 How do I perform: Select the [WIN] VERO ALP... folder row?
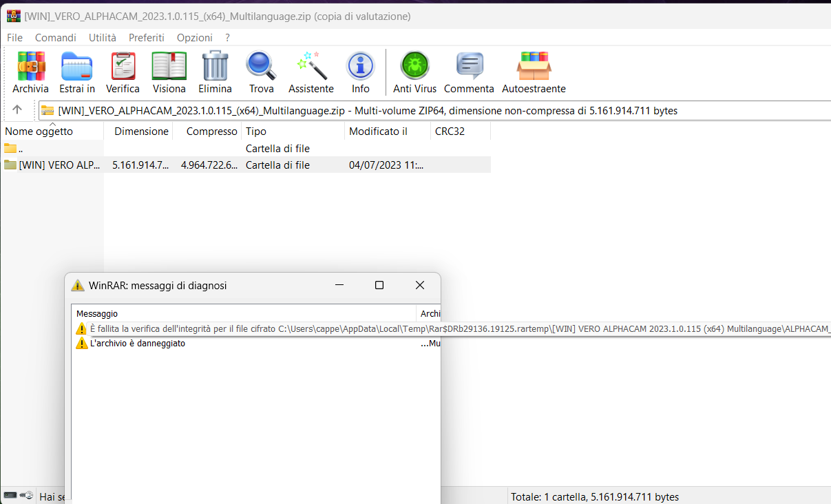(x=246, y=165)
